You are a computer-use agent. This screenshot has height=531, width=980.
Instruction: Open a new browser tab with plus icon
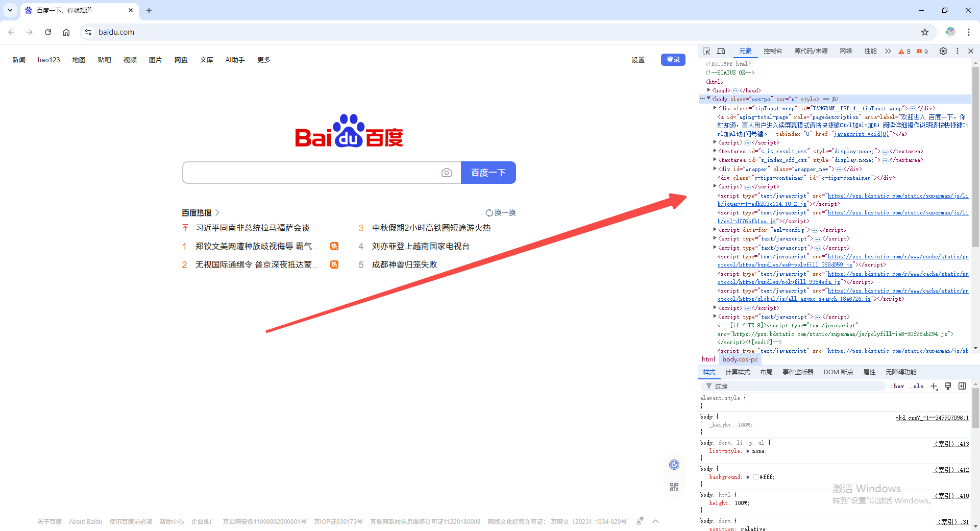coord(149,10)
